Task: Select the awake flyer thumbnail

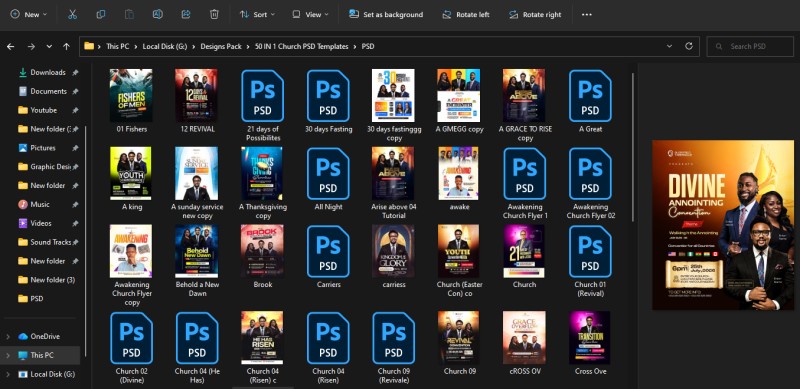Action: coord(459,174)
